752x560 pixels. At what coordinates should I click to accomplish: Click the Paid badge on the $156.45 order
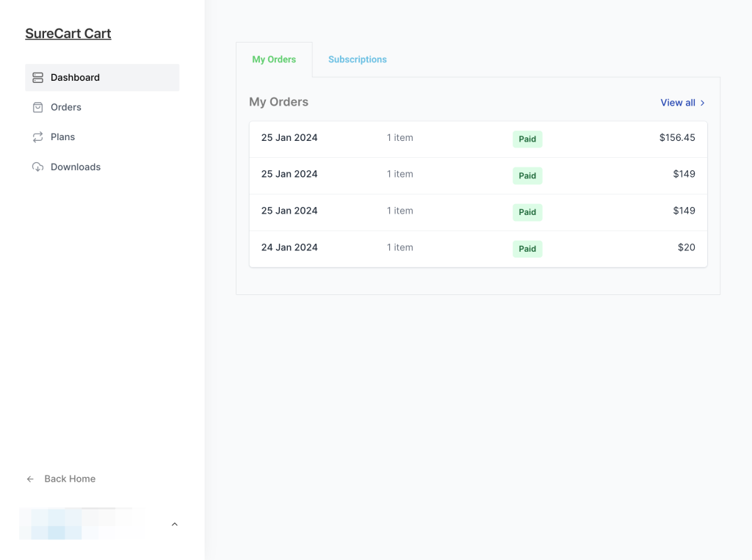click(527, 139)
